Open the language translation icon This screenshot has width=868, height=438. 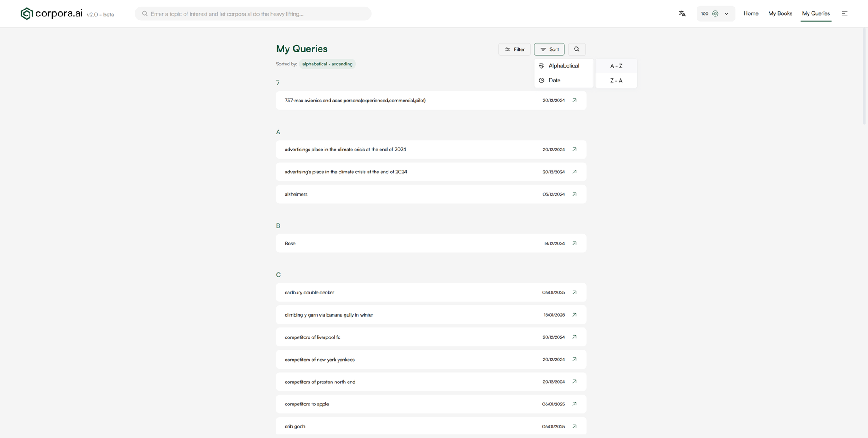click(x=682, y=13)
